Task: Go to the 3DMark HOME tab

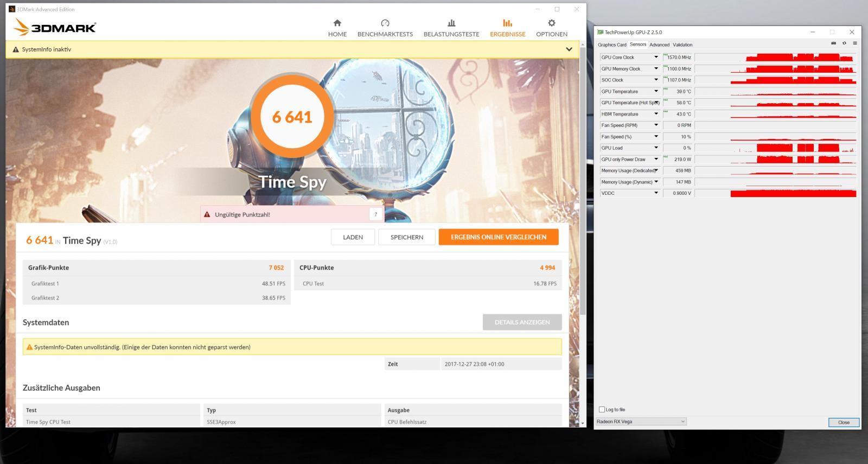Action: pos(337,28)
